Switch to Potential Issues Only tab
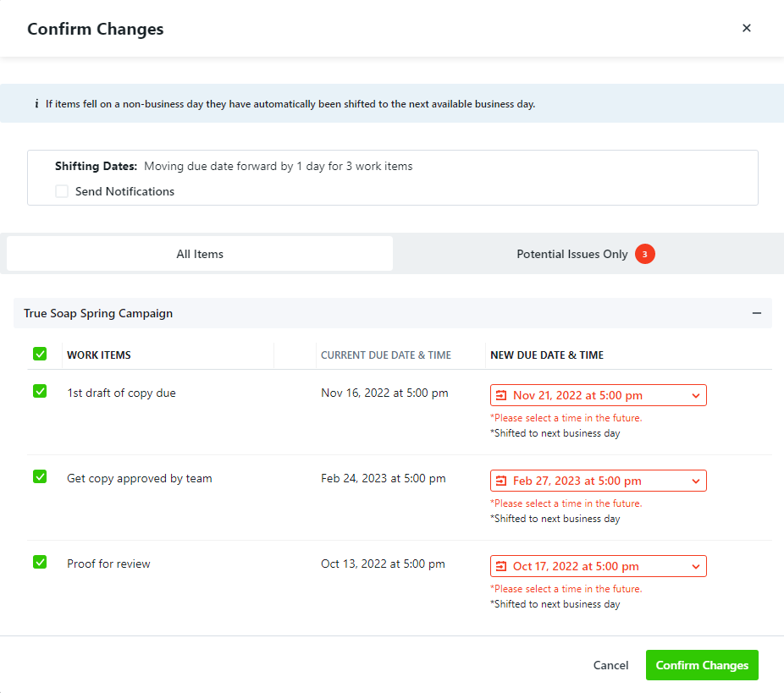Screen dimensions: 784x693 click(x=572, y=254)
